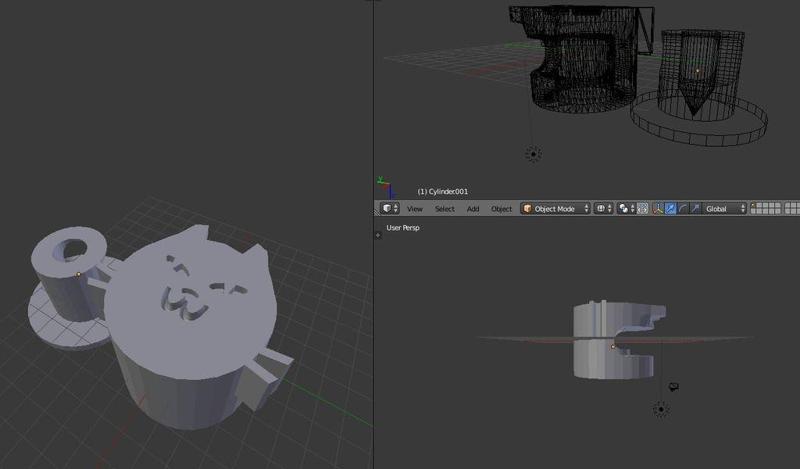Screen dimensions: 800x469
Task: Open the View menu in 3D viewport header
Action: 415,209
